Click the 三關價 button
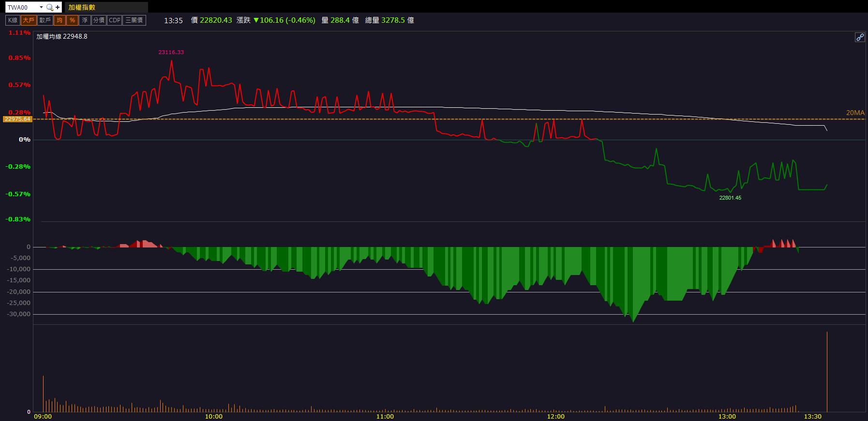The height and width of the screenshot is (421, 868). point(134,20)
